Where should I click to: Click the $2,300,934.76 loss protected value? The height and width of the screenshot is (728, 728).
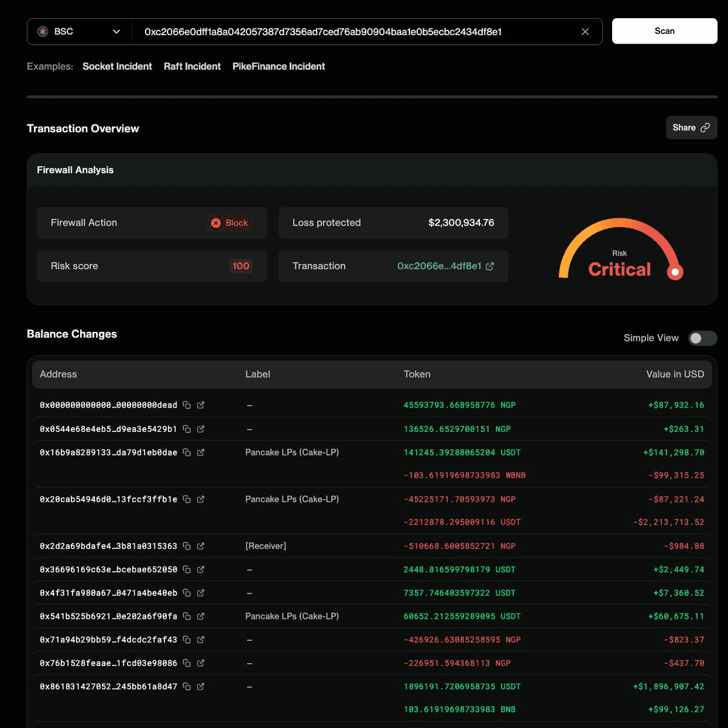tap(461, 223)
